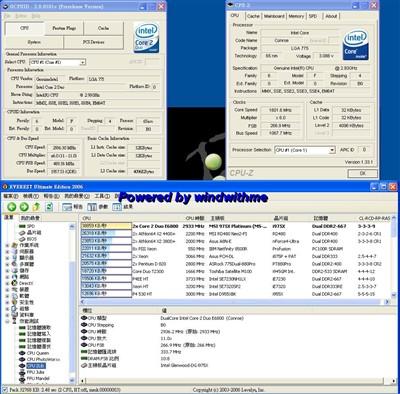Select the highlighted CPU benchmark tree item
The image size is (400, 394).
click(x=36, y=366)
